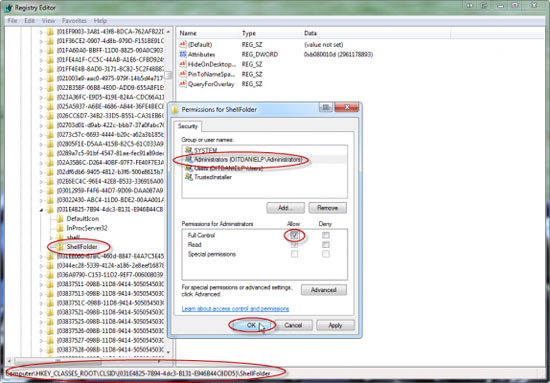
Task: Click the Add... button
Action: [286, 208]
